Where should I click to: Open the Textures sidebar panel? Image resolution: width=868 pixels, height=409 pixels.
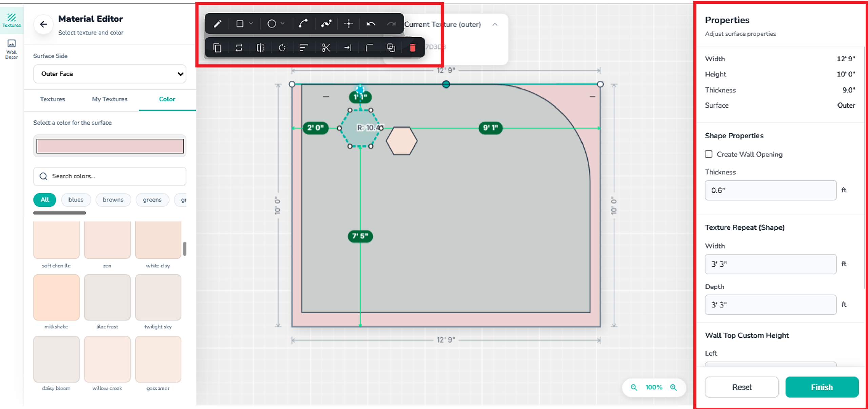[x=12, y=20]
